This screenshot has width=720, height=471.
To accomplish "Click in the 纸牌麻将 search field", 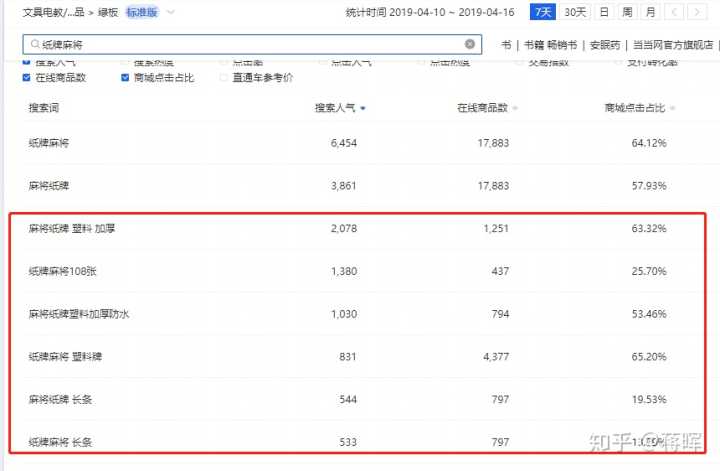I will coord(250,45).
